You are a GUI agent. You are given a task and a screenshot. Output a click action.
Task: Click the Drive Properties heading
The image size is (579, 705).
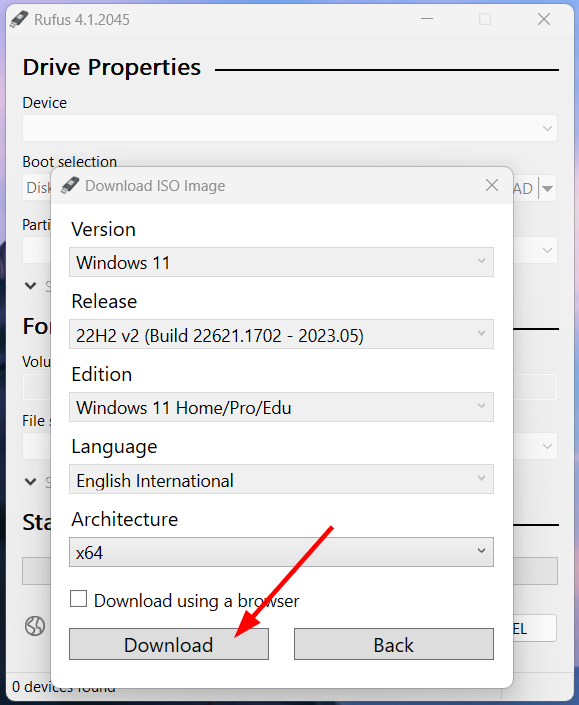pyautogui.click(x=112, y=67)
